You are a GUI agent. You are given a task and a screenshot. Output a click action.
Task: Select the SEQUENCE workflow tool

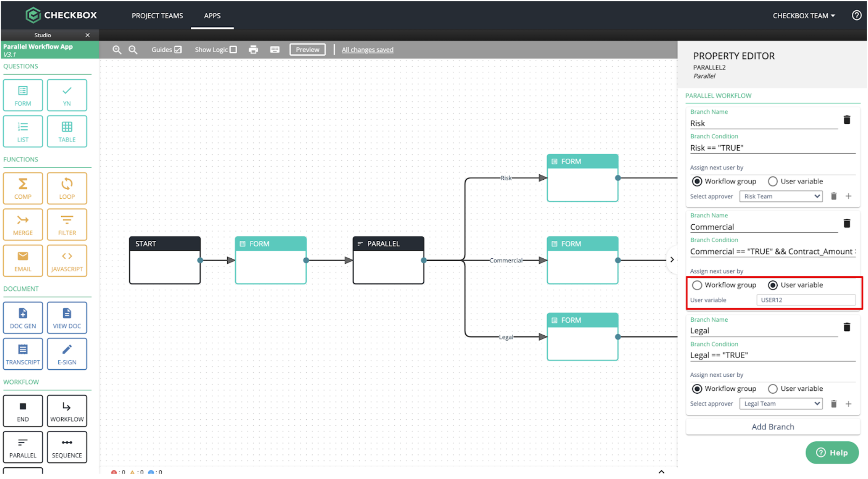click(67, 447)
